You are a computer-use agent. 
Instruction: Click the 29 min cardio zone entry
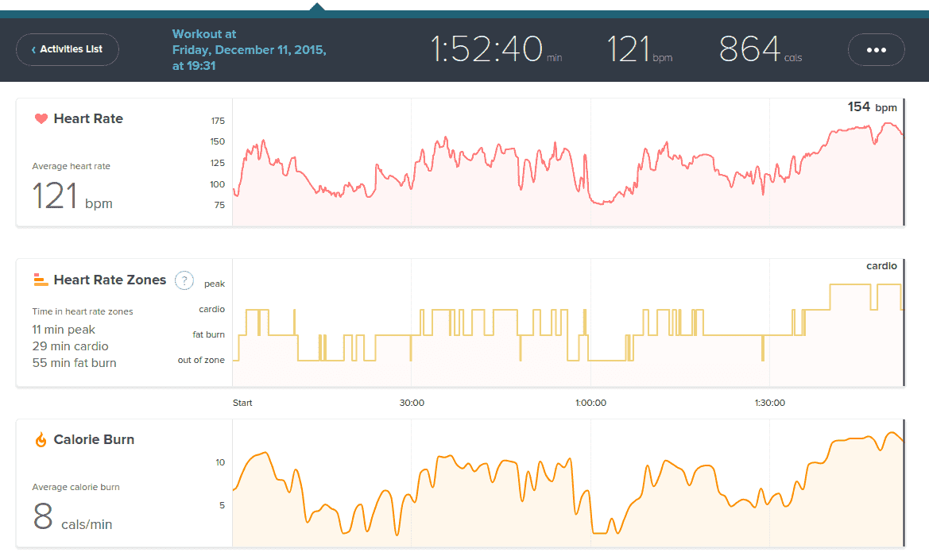[x=70, y=346]
